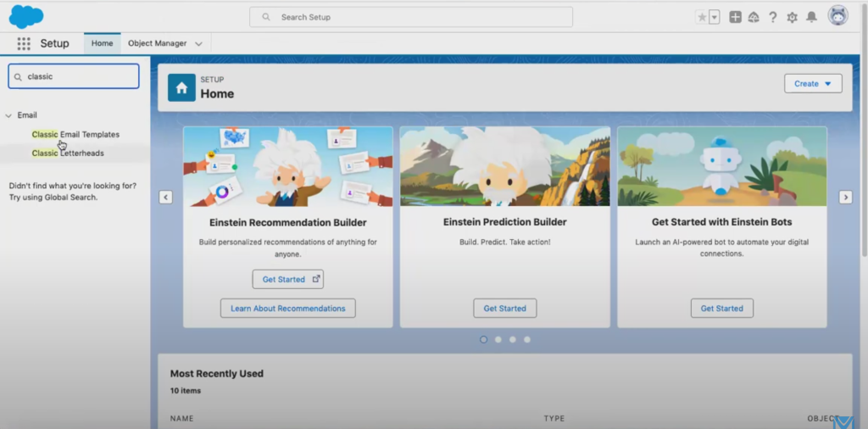Open the Object Manager tab

coord(157,43)
